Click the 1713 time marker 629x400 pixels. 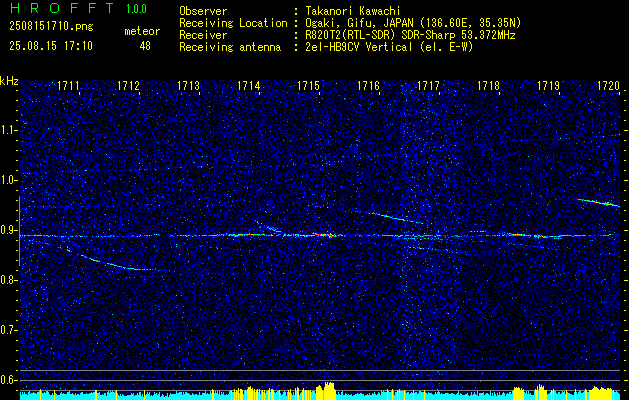tap(188, 85)
